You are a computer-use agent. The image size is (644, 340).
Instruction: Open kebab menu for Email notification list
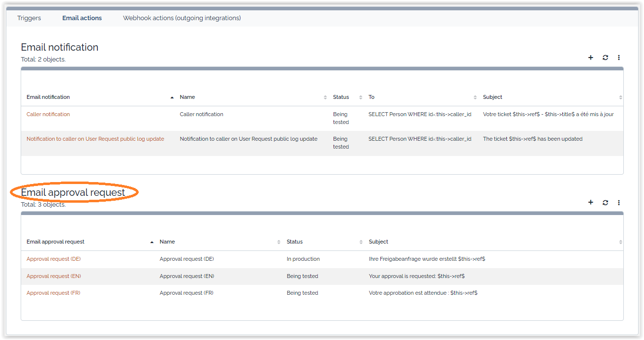tap(619, 58)
